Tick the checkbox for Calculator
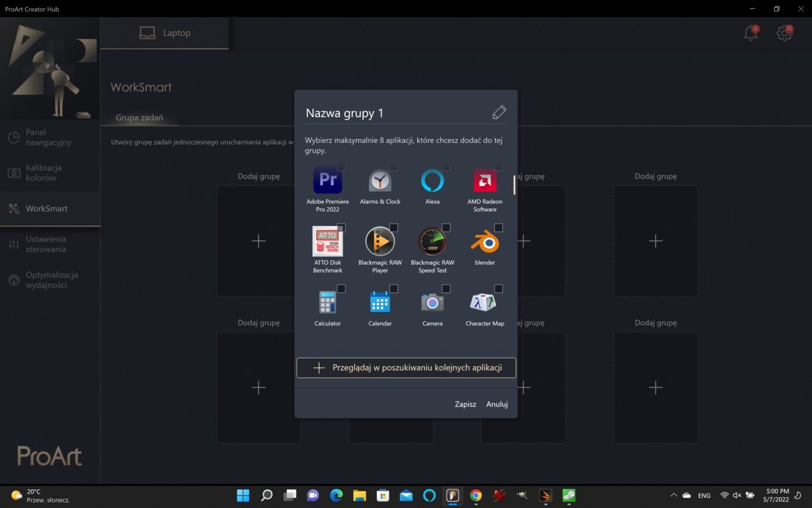 (341, 289)
